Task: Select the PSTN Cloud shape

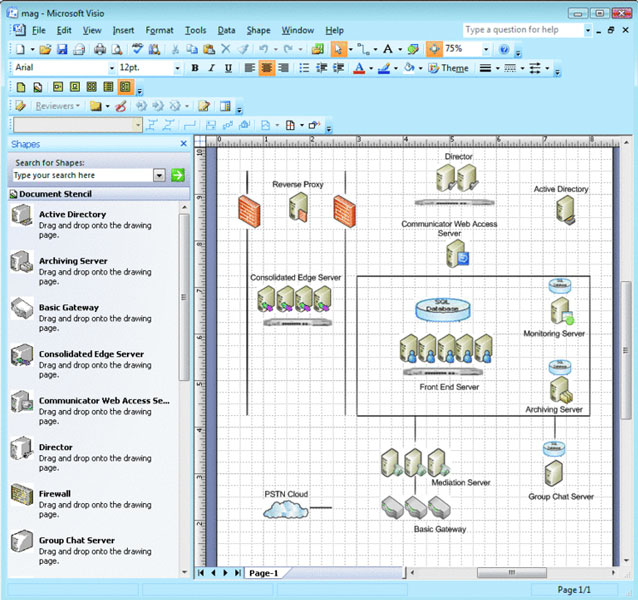Action: pos(286,509)
